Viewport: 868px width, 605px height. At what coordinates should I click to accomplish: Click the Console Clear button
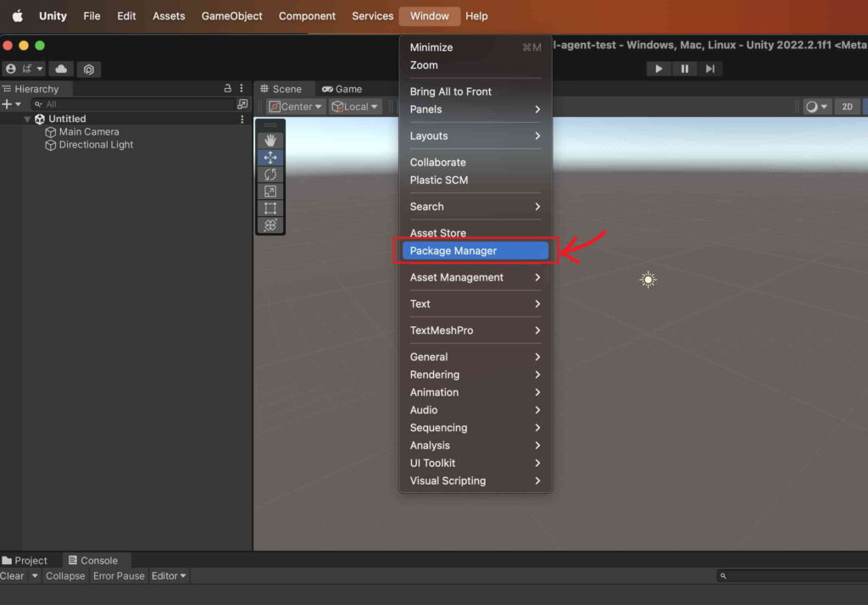(x=12, y=575)
